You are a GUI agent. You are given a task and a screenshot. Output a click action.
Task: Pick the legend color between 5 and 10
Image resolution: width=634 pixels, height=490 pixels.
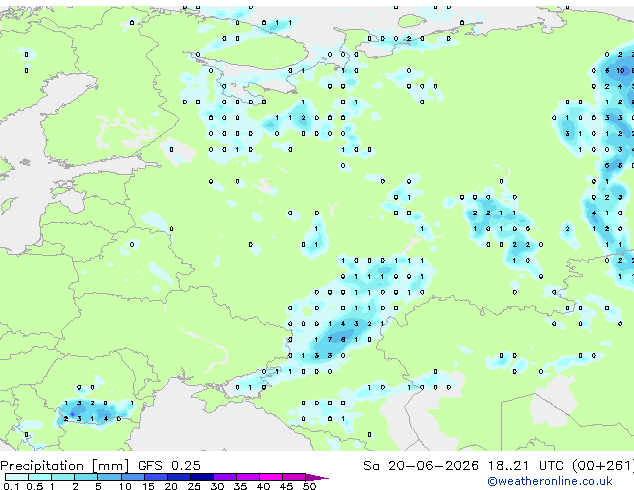click(x=109, y=477)
